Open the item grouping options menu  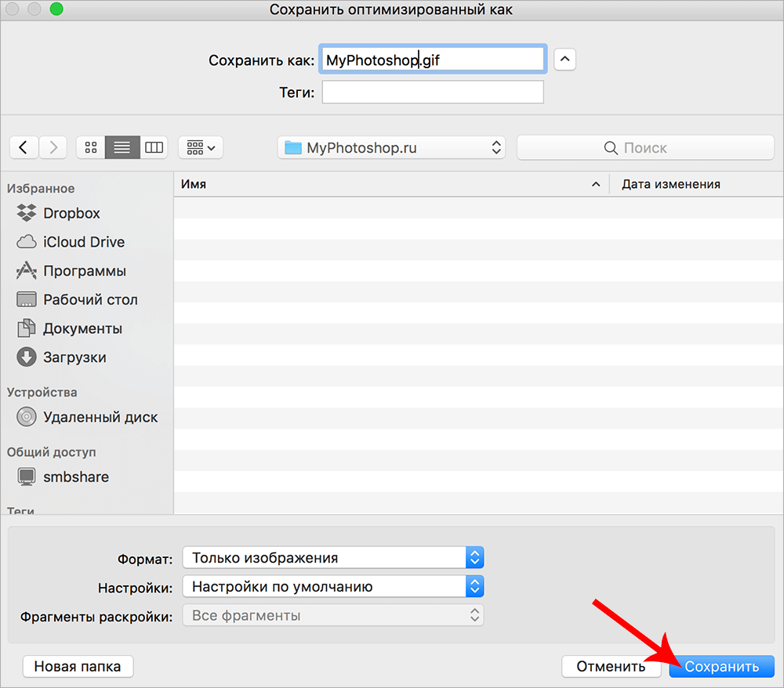(x=201, y=147)
